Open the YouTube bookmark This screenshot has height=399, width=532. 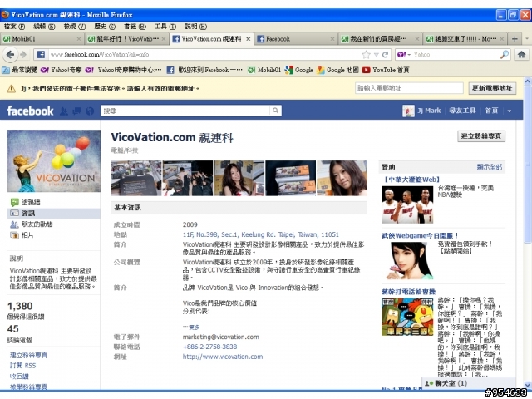(x=386, y=70)
